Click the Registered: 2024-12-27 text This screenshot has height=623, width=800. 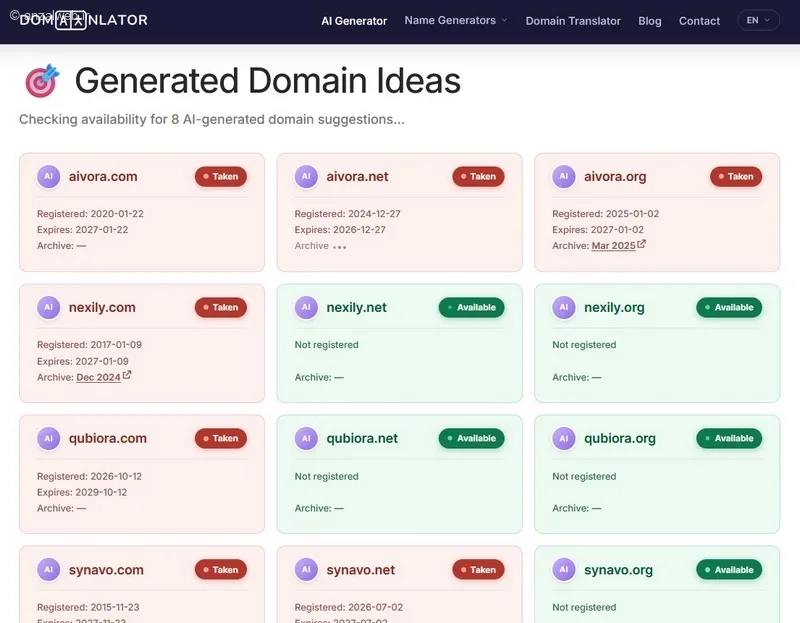(347, 214)
